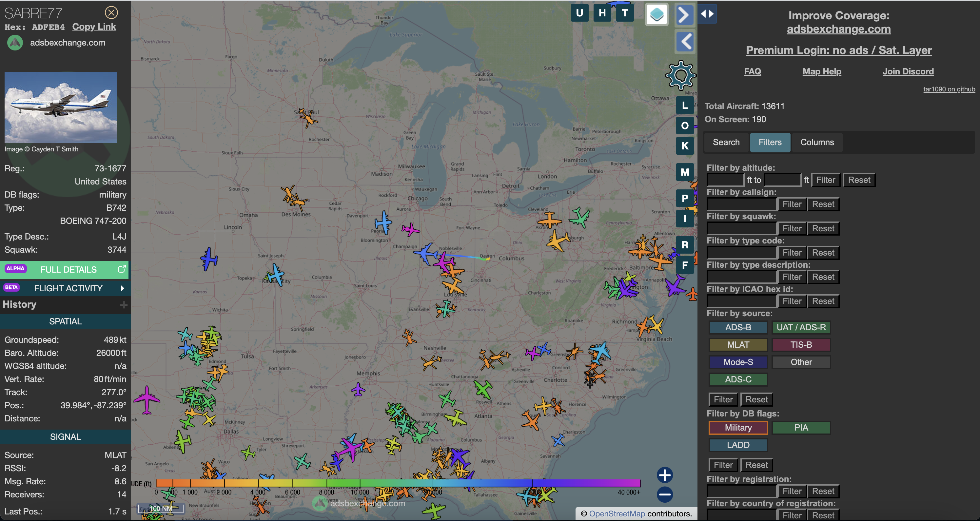Click the P map button
The image size is (980, 521).
685,198
